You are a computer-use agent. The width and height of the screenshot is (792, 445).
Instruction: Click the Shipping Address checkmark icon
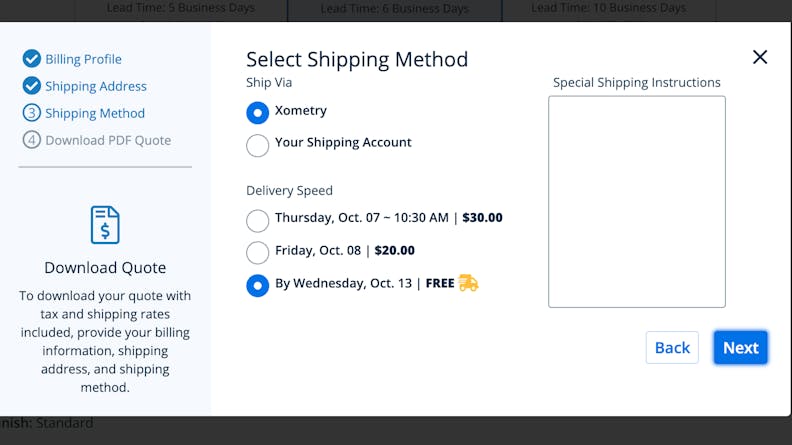pos(31,86)
